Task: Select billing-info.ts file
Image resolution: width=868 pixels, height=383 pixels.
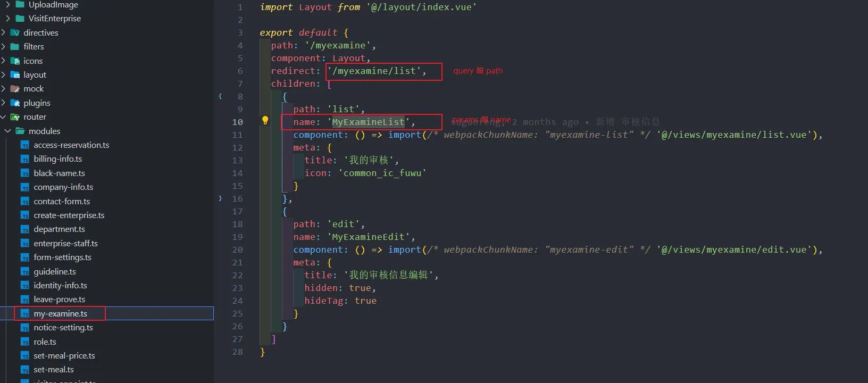Action: [x=57, y=159]
